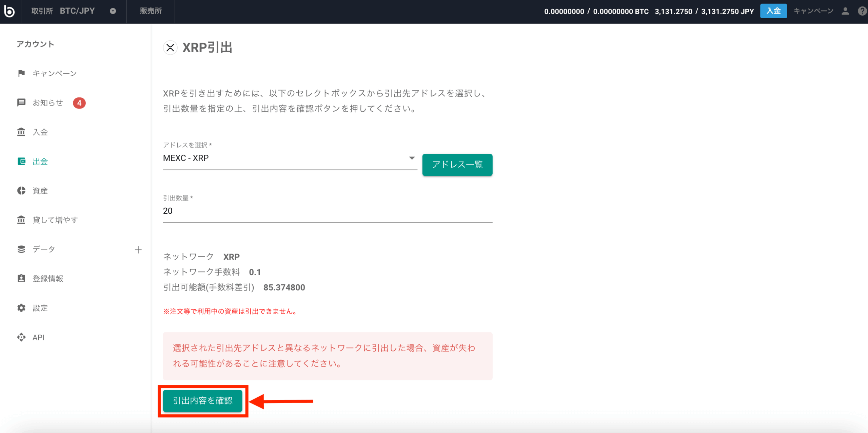Click the campaign flag icon in sidebar
The image size is (868, 433).
coord(21,73)
